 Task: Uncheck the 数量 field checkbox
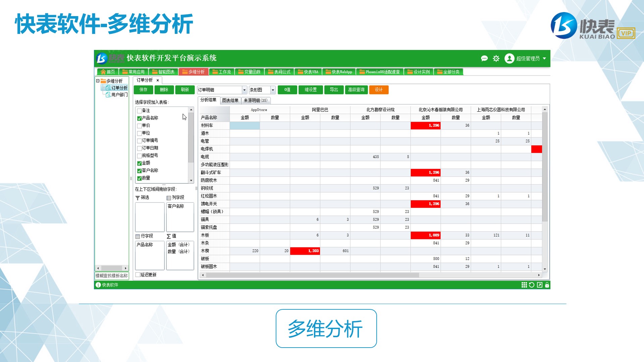click(139, 178)
